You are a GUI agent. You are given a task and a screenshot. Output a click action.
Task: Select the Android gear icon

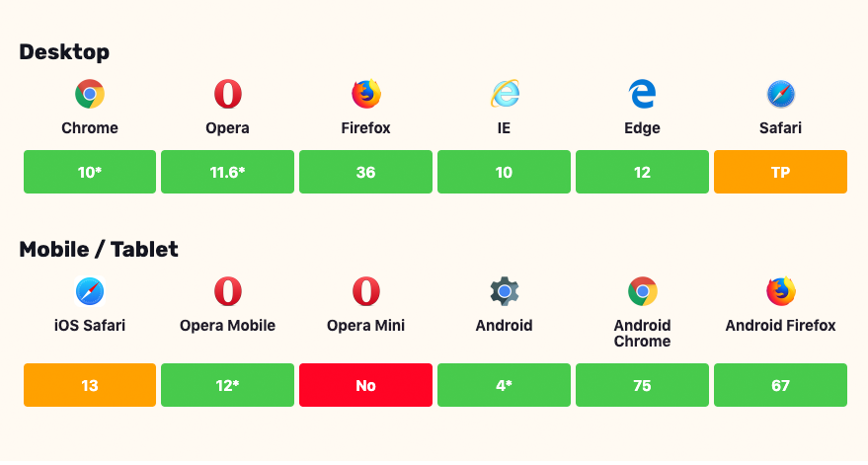coord(505,292)
